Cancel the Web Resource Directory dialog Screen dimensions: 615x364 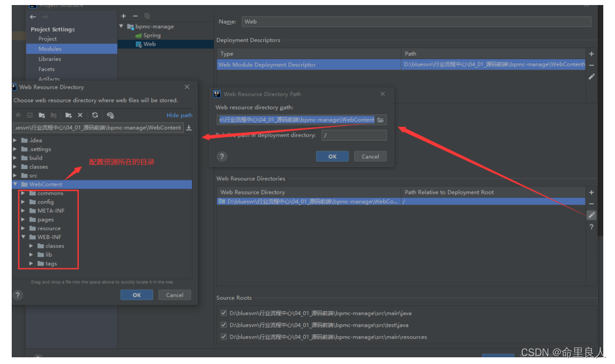pos(174,295)
